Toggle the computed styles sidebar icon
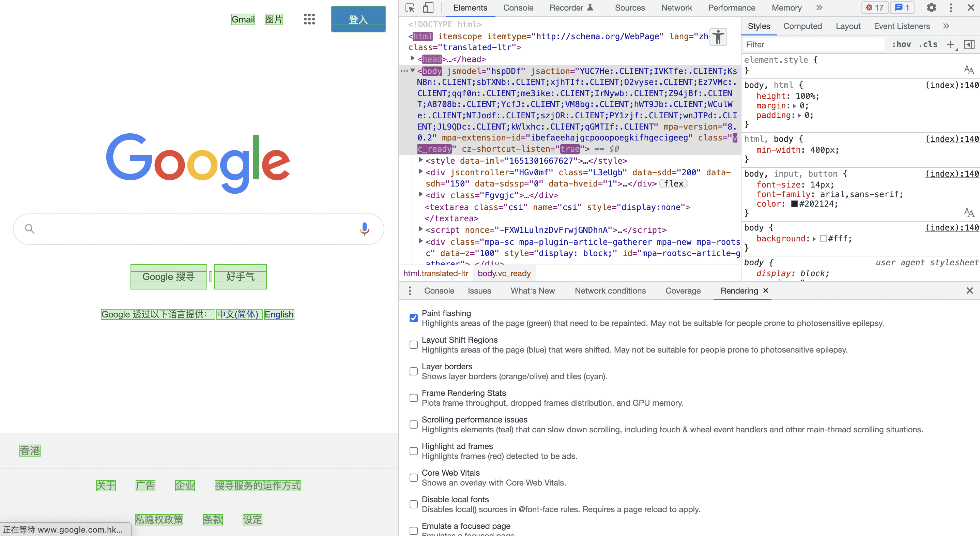 click(969, 45)
